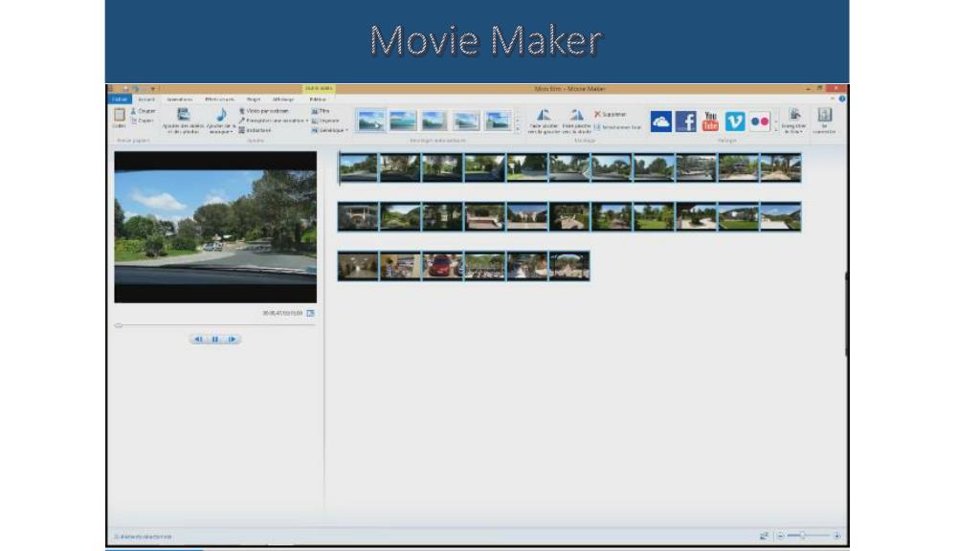The height and width of the screenshot is (551, 980).
Task: Share the movie on Flickr
Action: click(x=760, y=121)
